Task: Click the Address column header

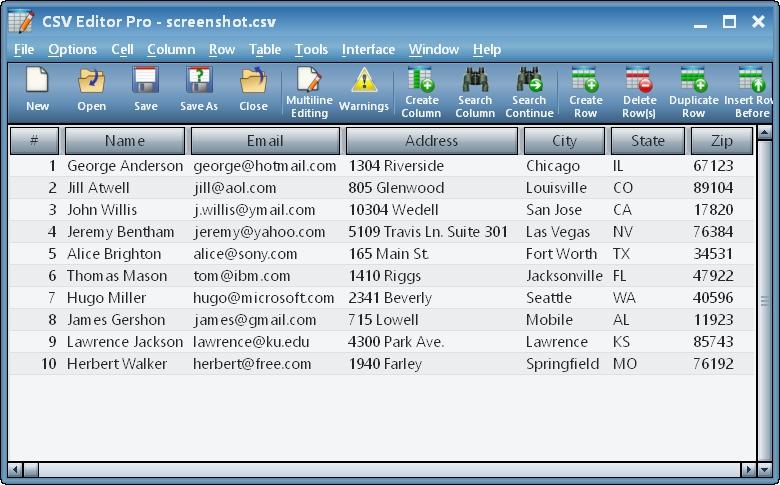Action: tap(431, 141)
